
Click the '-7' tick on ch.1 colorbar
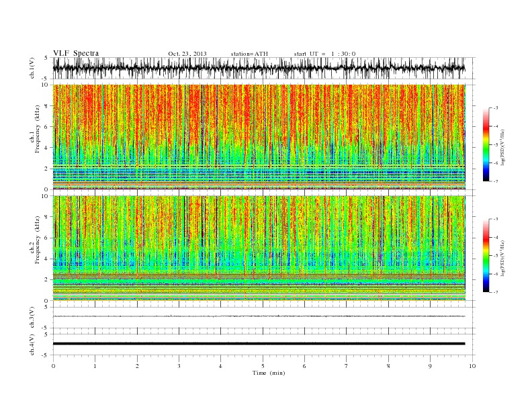(x=496, y=181)
